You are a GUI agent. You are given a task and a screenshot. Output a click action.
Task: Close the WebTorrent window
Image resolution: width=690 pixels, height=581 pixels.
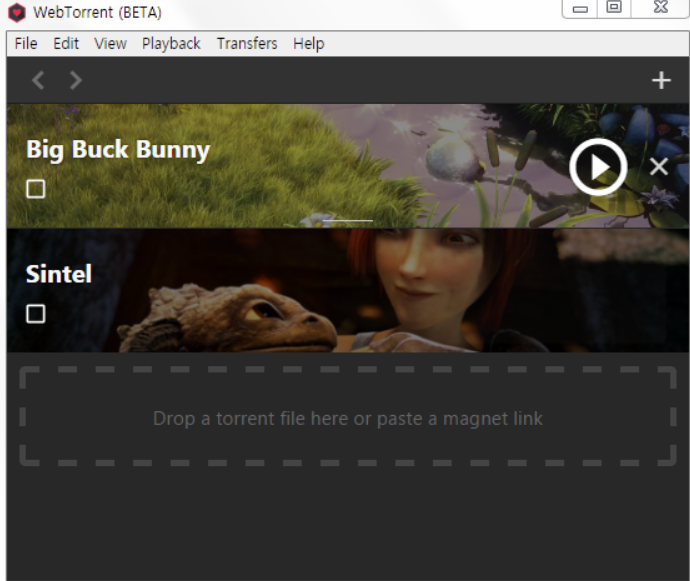tap(661, 7)
